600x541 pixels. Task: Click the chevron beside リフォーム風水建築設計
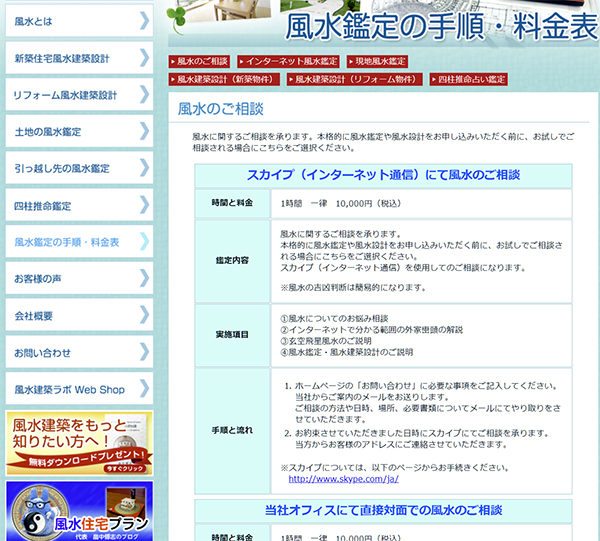[144, 95]
